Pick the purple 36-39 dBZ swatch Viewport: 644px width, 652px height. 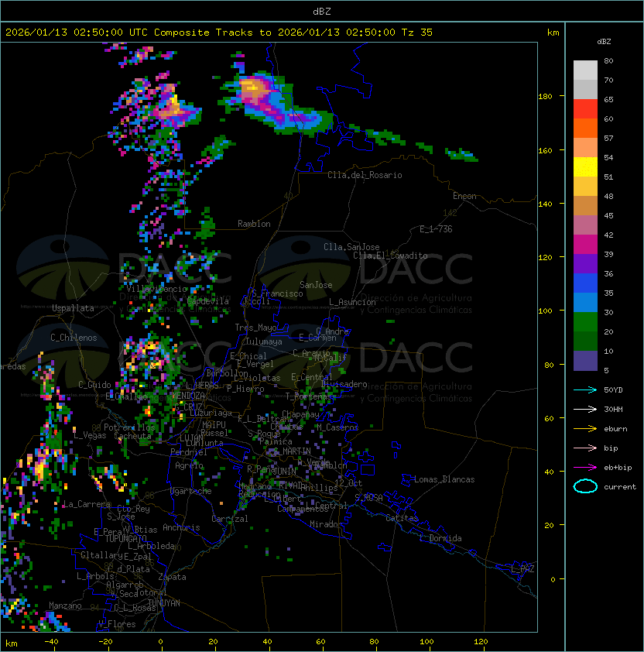(585, 263)
